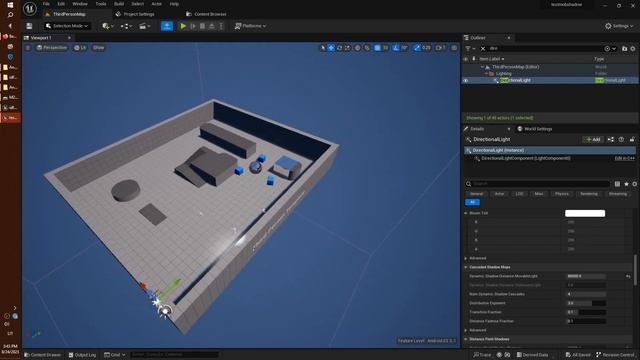Click the Blueprint/add script icon beside Add
This screenshot has height=360, width=640.
click(611, 140)
